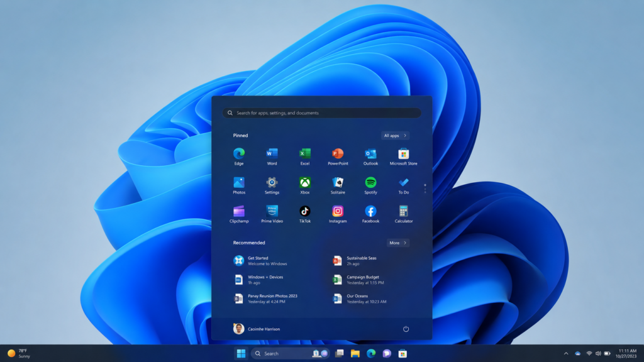
Task: Open Settings from pinned apps
Action: click(272, 185)
